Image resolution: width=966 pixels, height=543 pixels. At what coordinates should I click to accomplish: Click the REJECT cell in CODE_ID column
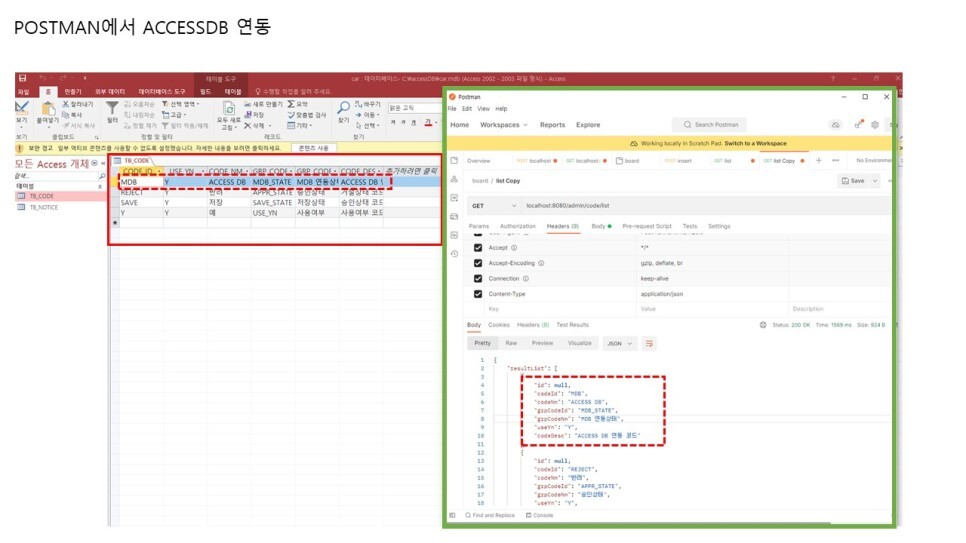pos(141,192)
